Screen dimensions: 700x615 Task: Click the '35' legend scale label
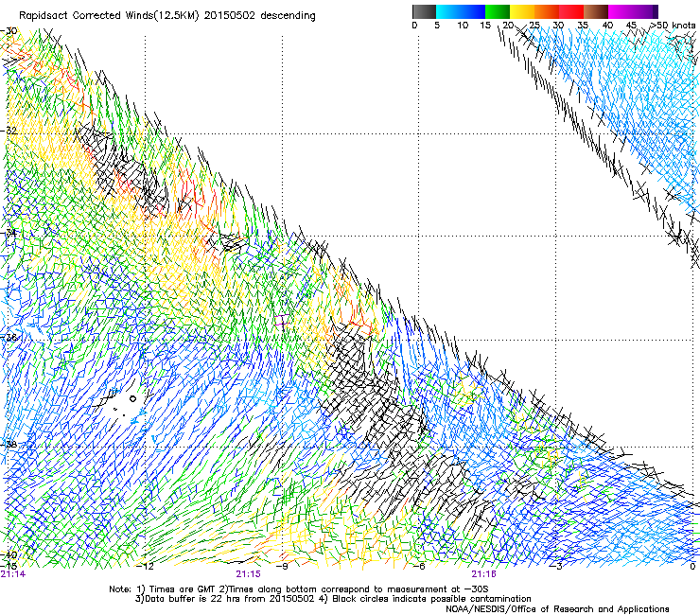(x=583, y=25)
